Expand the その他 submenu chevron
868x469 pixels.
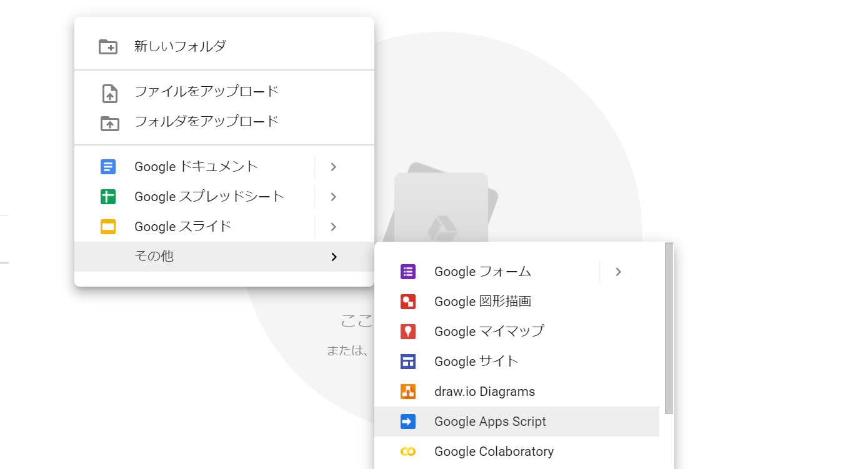pos(334,257)
